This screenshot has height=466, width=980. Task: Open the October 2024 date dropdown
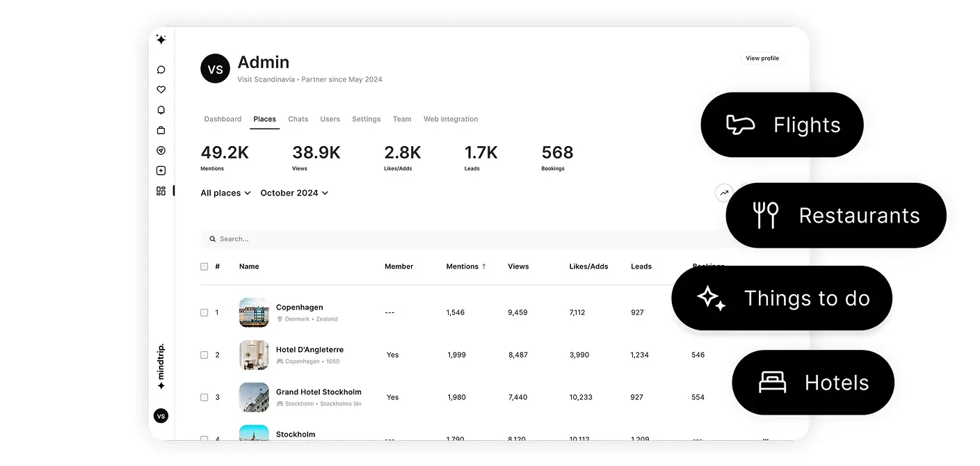pos(294,193)
